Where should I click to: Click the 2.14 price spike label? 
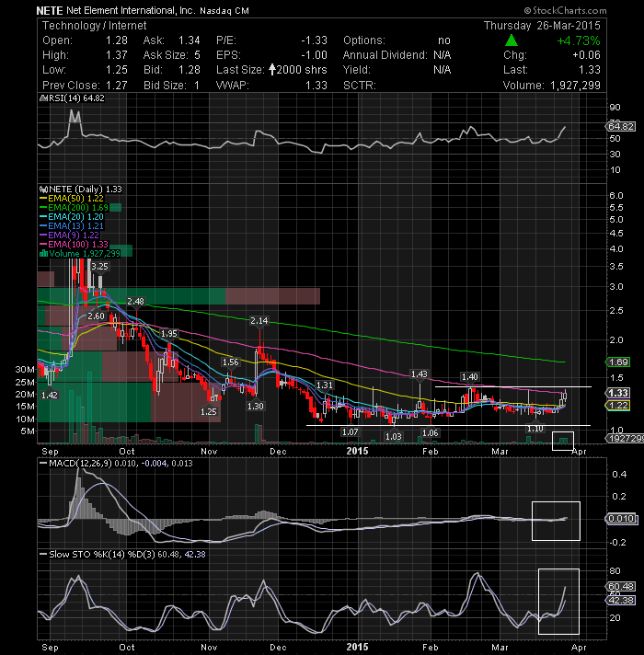pyautogui.click(x=259, y=321)
